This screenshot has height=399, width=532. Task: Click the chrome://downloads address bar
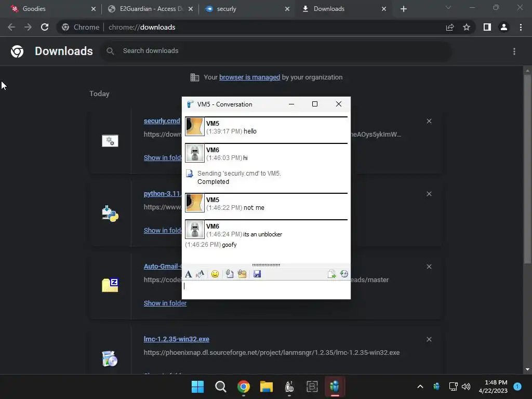click(251, 27)
